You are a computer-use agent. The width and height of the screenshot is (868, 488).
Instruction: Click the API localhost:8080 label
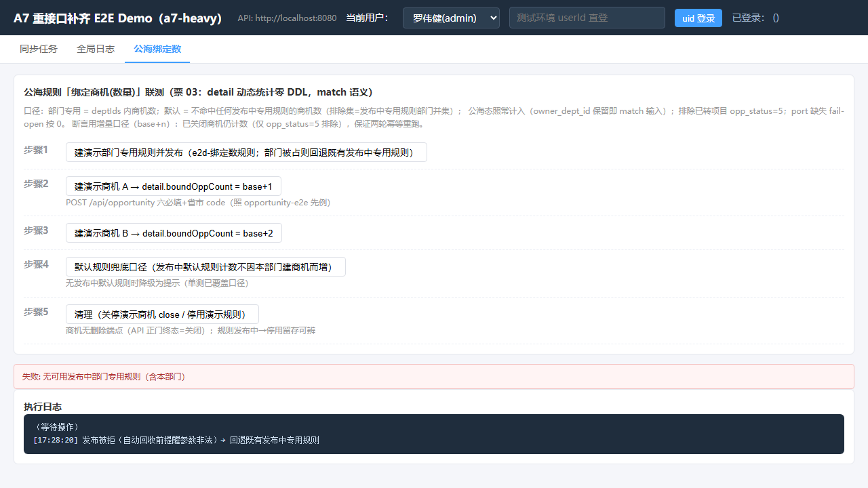point(287,18)
